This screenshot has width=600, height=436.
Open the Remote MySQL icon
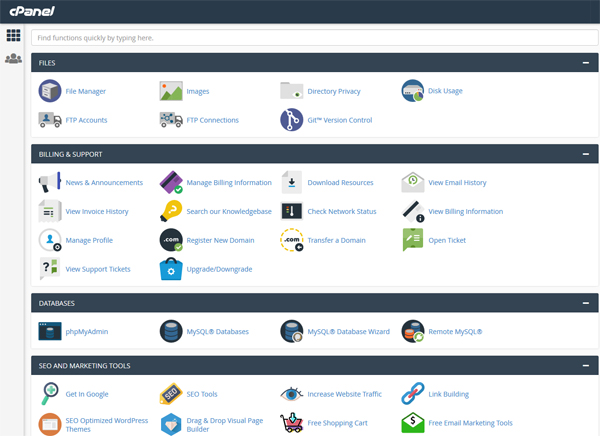(x=412, y=331)
